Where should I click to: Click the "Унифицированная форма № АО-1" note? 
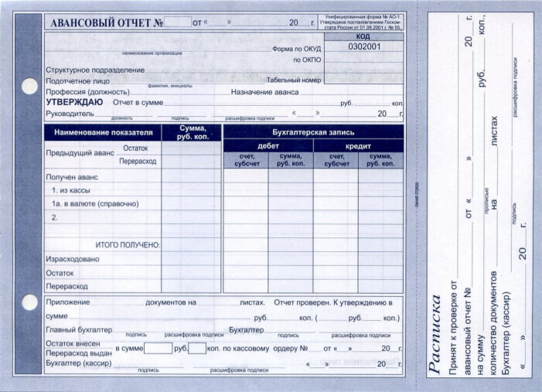coord(362,17)
